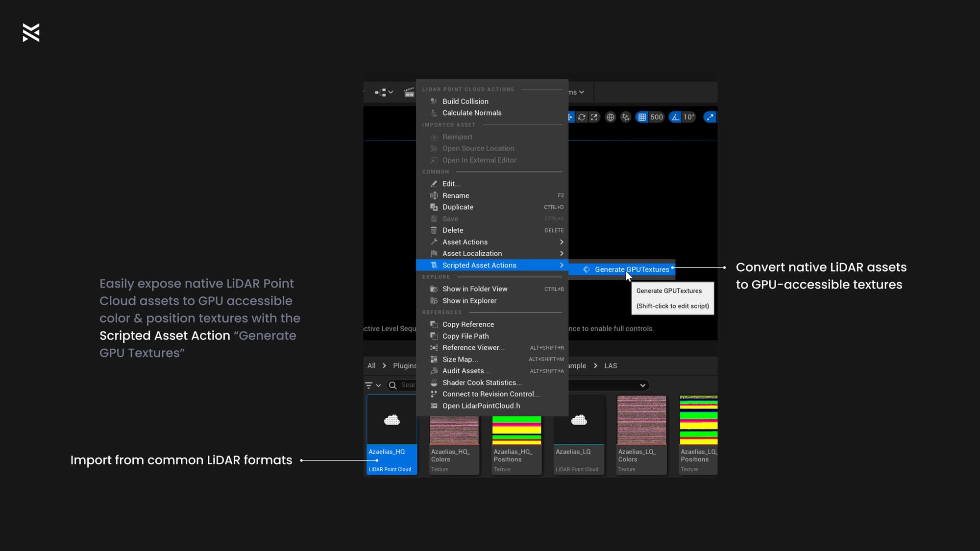
Task: Toggle rotation angle snapping
Action: (x=675, y=117)
